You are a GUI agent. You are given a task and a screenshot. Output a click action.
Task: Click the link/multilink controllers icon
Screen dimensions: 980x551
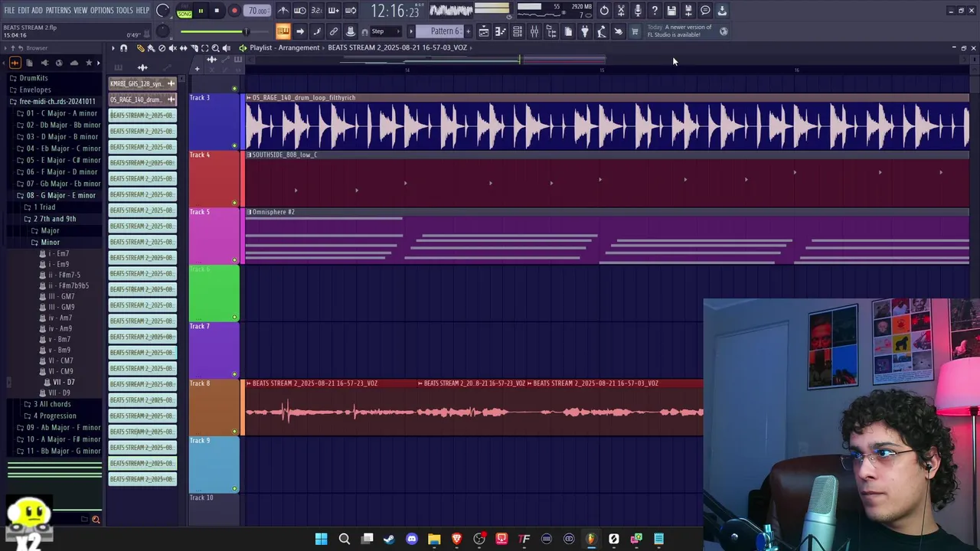pyautogui.click(x=334, y=31)
